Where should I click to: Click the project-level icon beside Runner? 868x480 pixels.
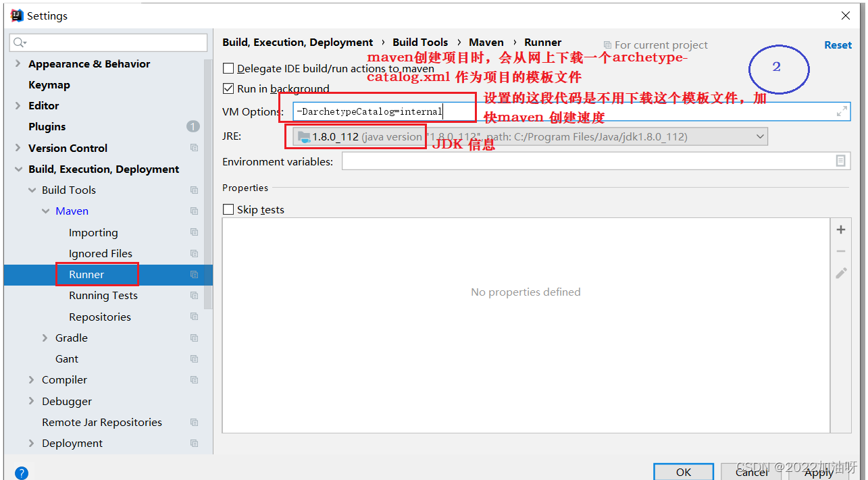[195, 274]
